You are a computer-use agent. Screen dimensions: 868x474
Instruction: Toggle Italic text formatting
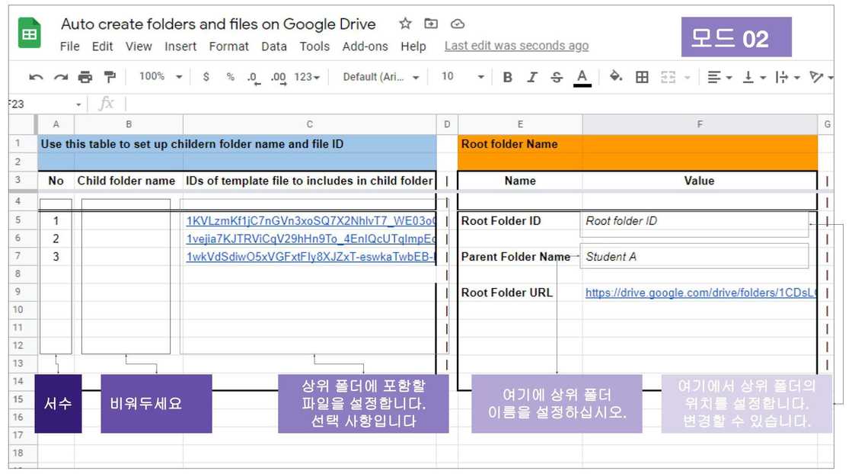532,77
